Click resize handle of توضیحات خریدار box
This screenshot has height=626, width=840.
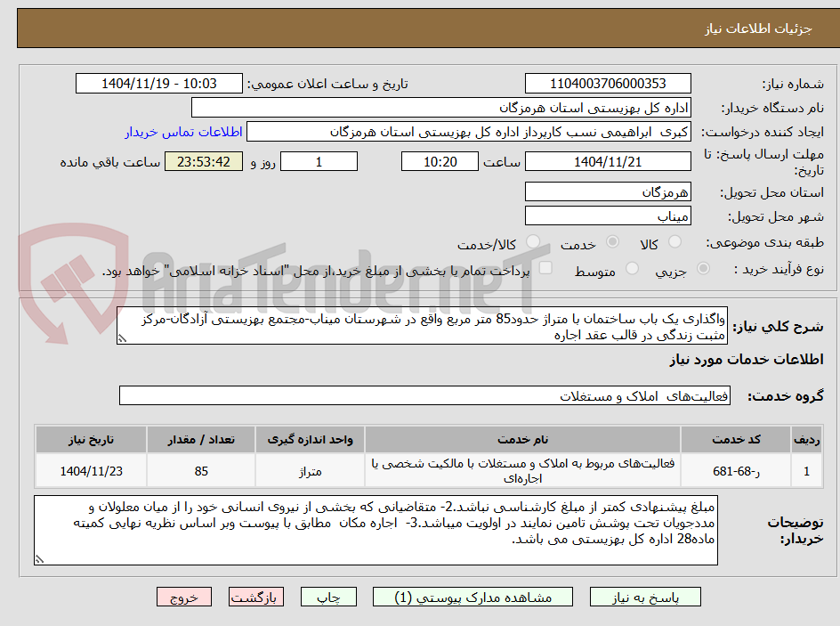39,559
